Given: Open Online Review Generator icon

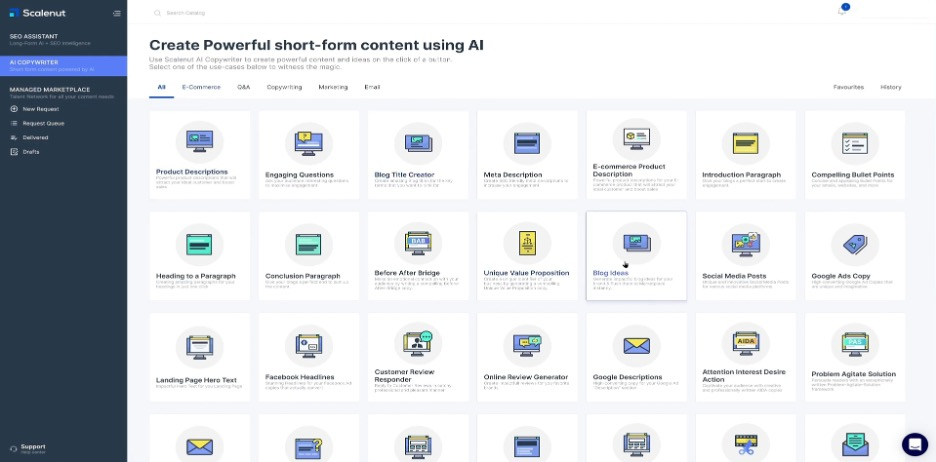Looking at the screenshot, I should point(527,345).
